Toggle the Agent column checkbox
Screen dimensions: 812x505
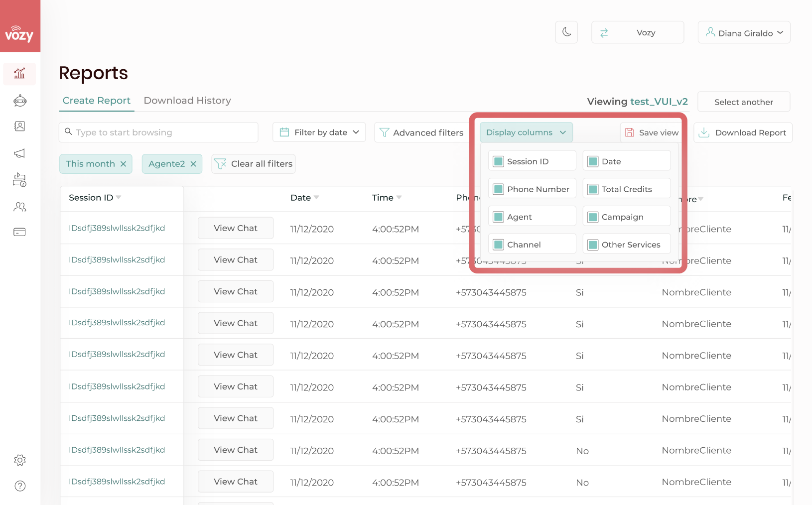tap(498, 217)
